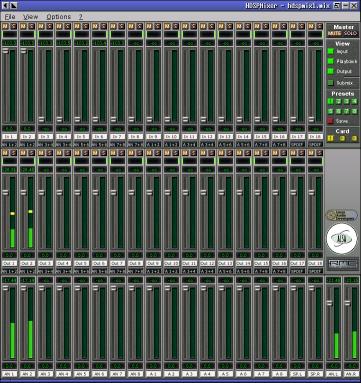The image size is (361, 383).
Task: Toggle Input view visibility
Action: click(x=331, y=51)
